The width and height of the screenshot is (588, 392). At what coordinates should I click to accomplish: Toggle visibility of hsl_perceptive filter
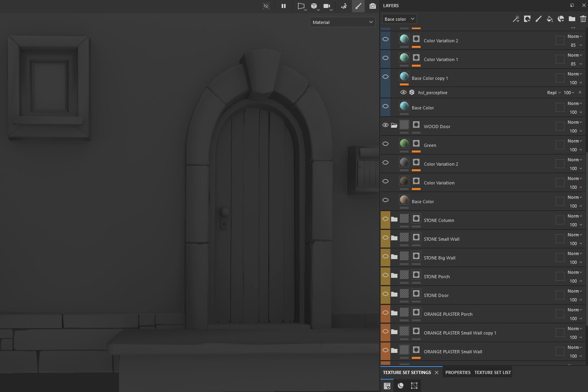403,93
